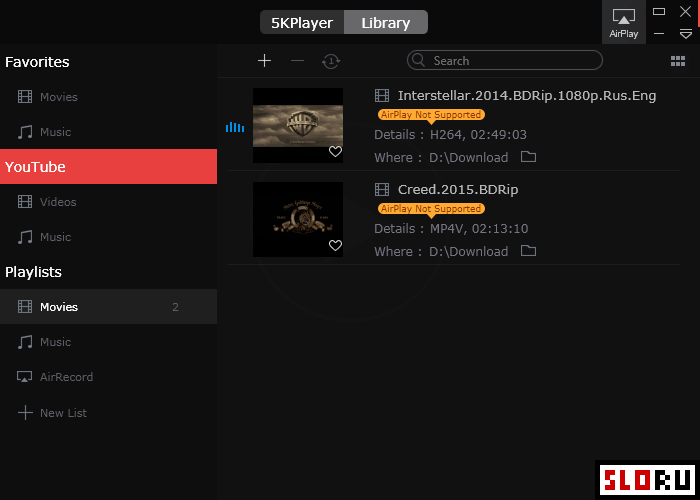700x500 pixels.
Task: Click Details H264, 02:49:03 text
Action: click(450, 134)
